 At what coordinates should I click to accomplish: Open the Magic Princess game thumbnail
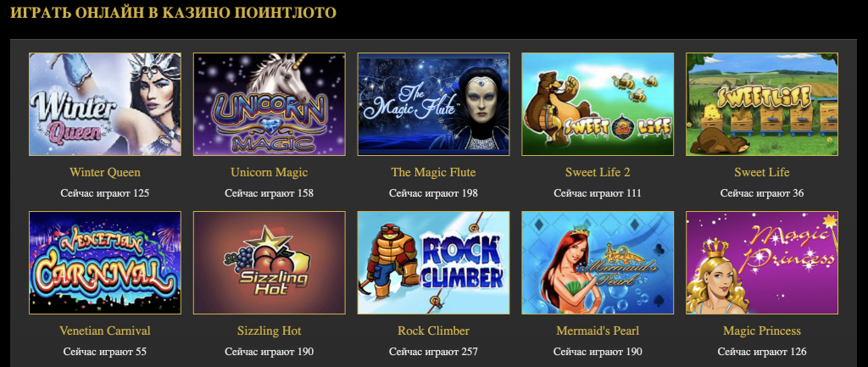762,263
